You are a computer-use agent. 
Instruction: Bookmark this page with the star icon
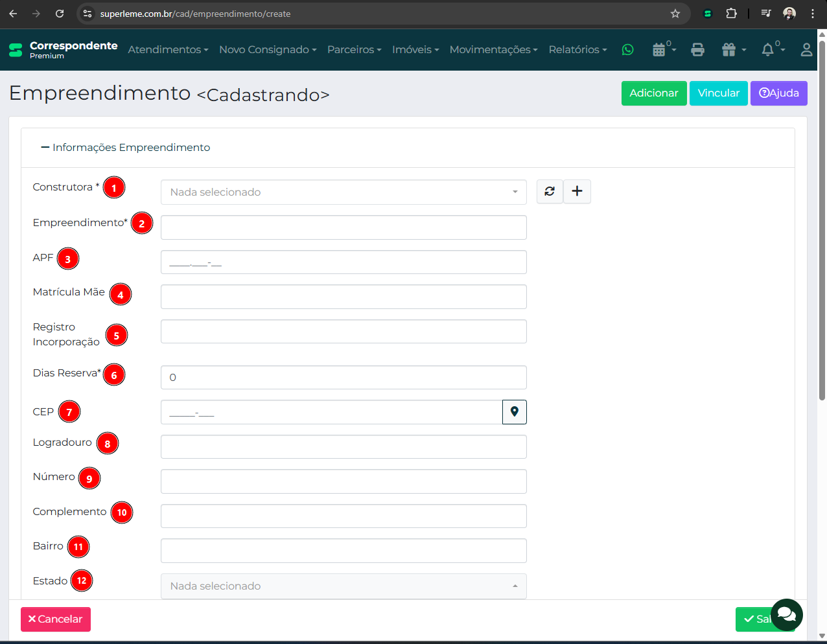click(x=675, y=14)
